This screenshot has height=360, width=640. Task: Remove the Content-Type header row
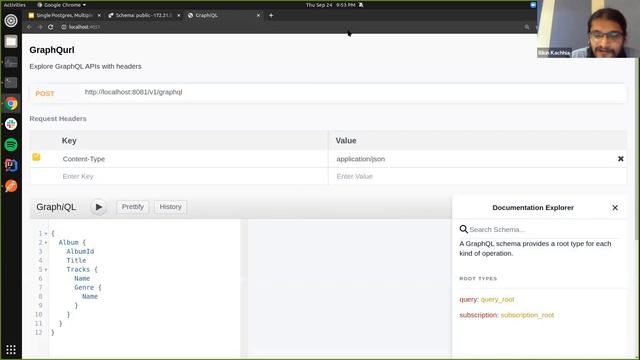tap(620, 159)
